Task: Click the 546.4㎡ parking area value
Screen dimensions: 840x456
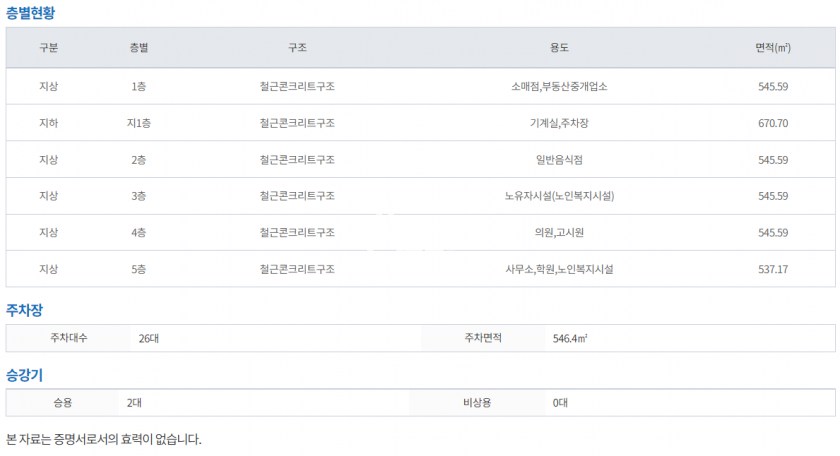Action: [570, 339]
